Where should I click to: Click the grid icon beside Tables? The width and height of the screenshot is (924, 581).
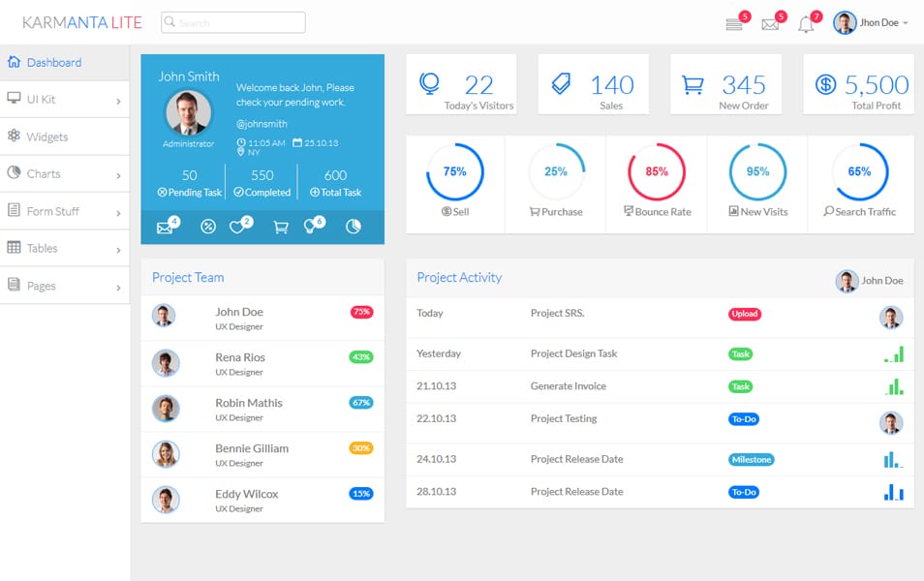(x=14, y=247)
